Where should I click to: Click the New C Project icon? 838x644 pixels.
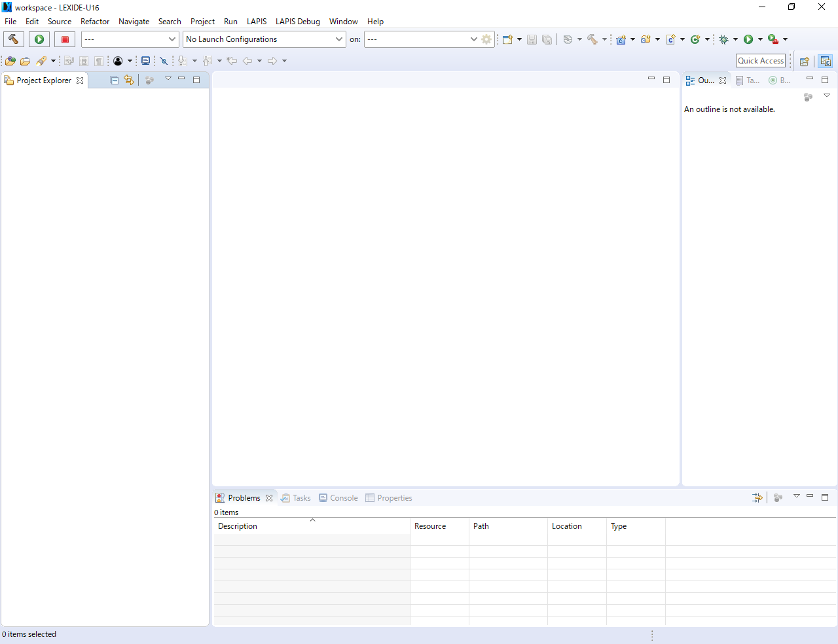[x=621, y=39]
